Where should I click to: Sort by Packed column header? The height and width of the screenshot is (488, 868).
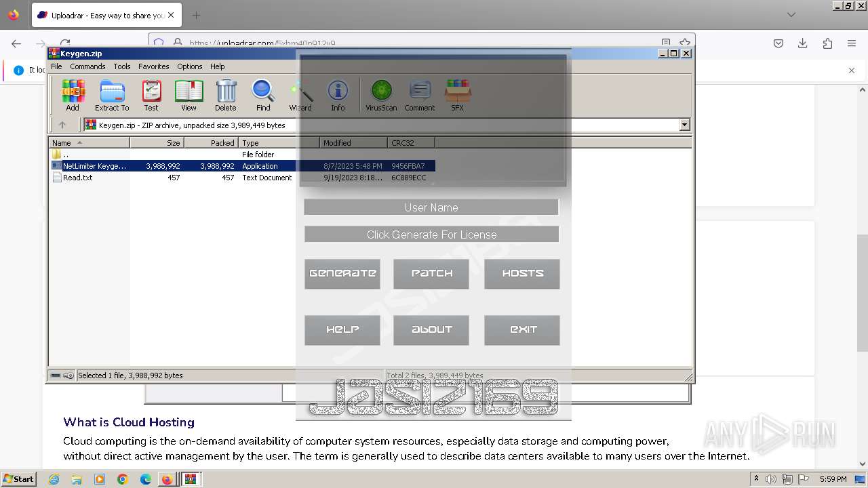[212, 143]
